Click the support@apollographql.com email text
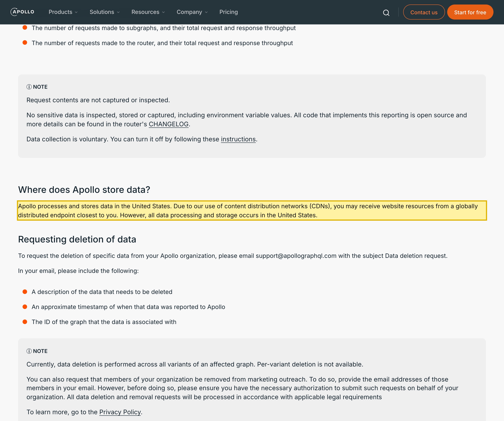The height and width of the screenshot is (421, 504). click(296, 256)
